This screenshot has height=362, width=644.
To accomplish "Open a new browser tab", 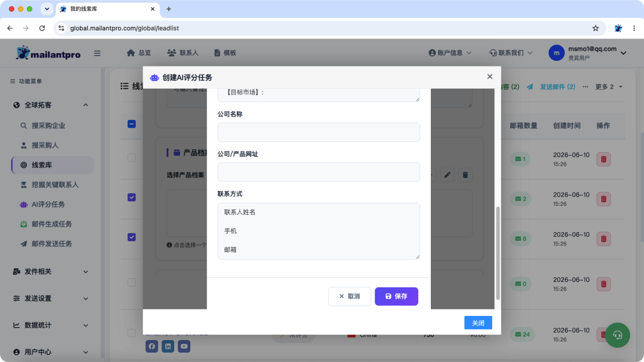I will click(169, 9).
